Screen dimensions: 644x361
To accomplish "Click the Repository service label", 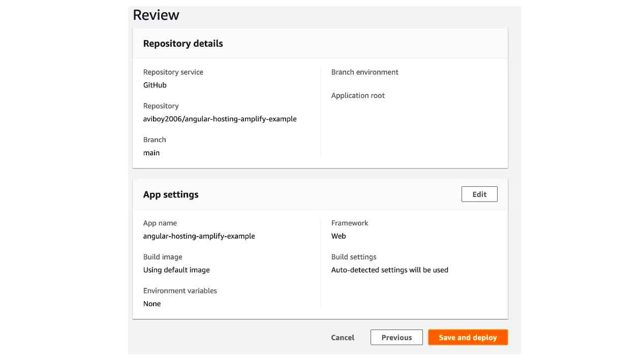I will coord(173,72).
